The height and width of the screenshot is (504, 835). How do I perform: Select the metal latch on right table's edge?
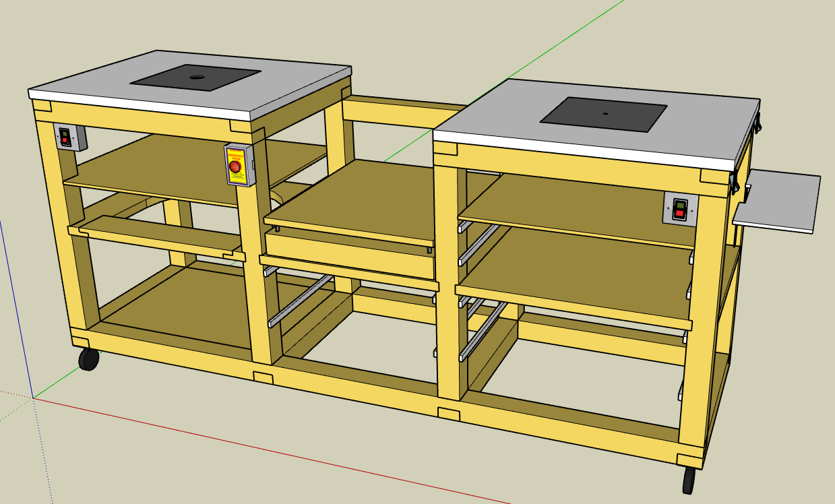tap(757, 121)
